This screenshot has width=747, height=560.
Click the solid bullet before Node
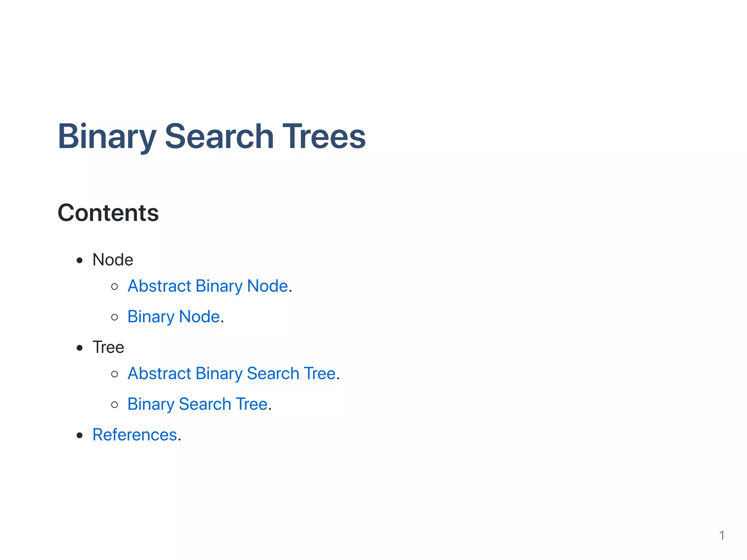[80, 260]
